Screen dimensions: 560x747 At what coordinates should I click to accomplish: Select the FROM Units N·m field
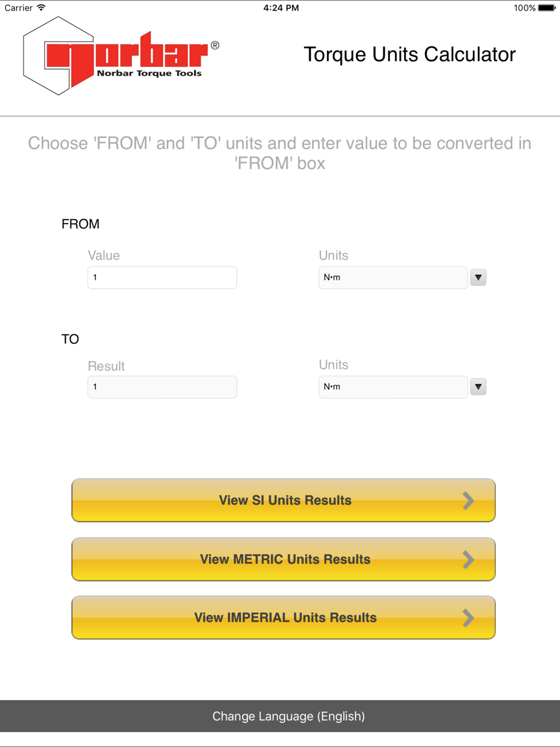pos(393,278)
